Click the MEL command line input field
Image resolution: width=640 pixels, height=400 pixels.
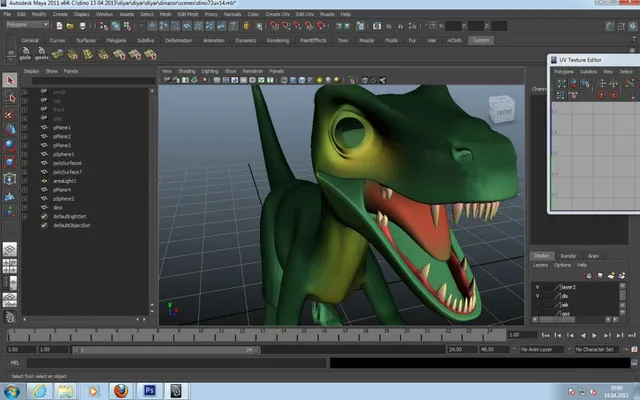click(x=176, y=362)
